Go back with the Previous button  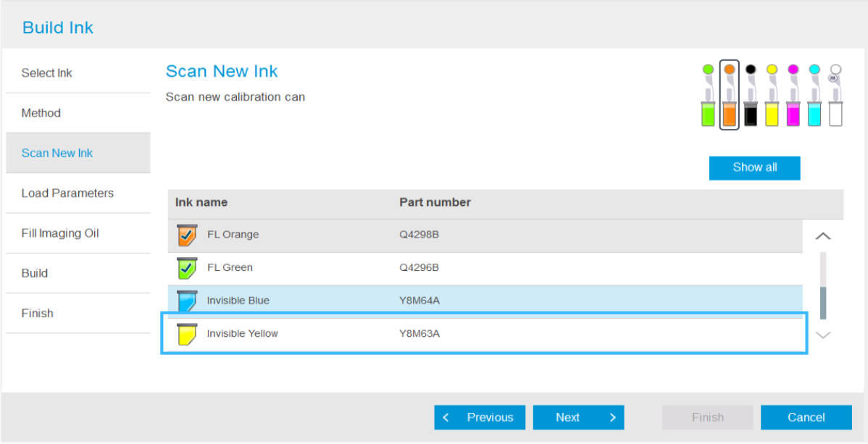pyautogui.click(x=480, y=417)
